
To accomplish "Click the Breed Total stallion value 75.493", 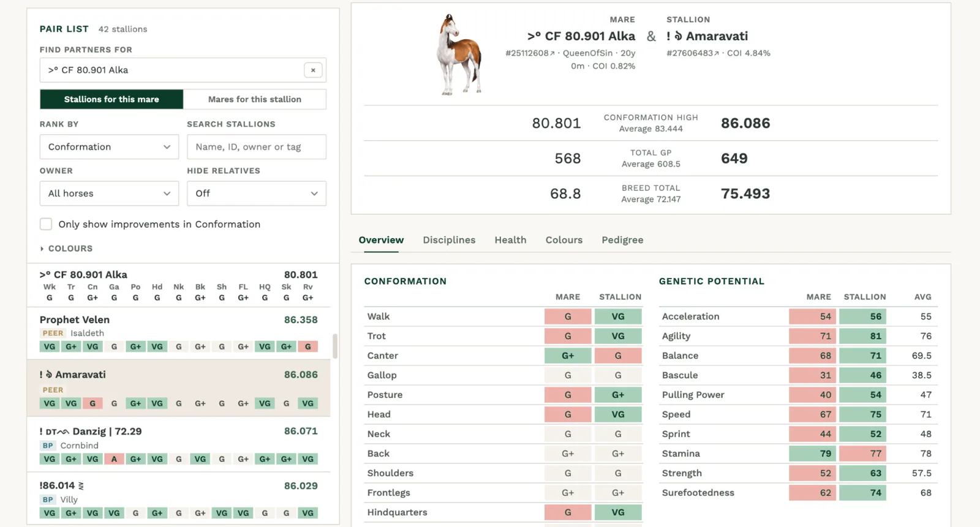I will pyautogui.click(x=745, y=193).
